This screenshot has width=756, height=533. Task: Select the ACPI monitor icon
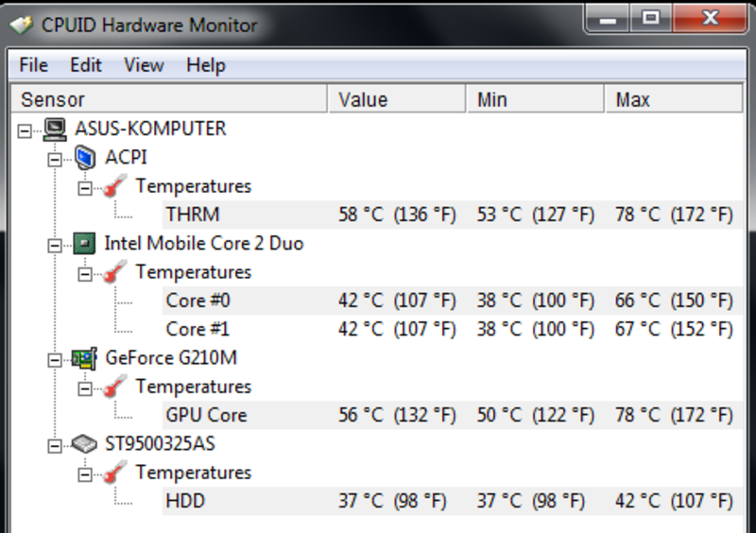coord(85,158)
